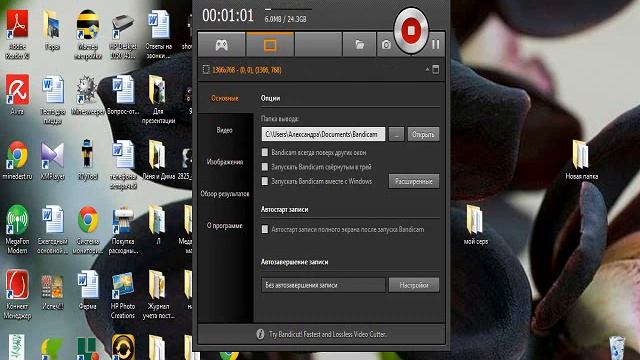The height and width of the screenshot is (360, 640).
Task: Enable Bandicam всегда поверх других окон
Action: tap(264, 152)
